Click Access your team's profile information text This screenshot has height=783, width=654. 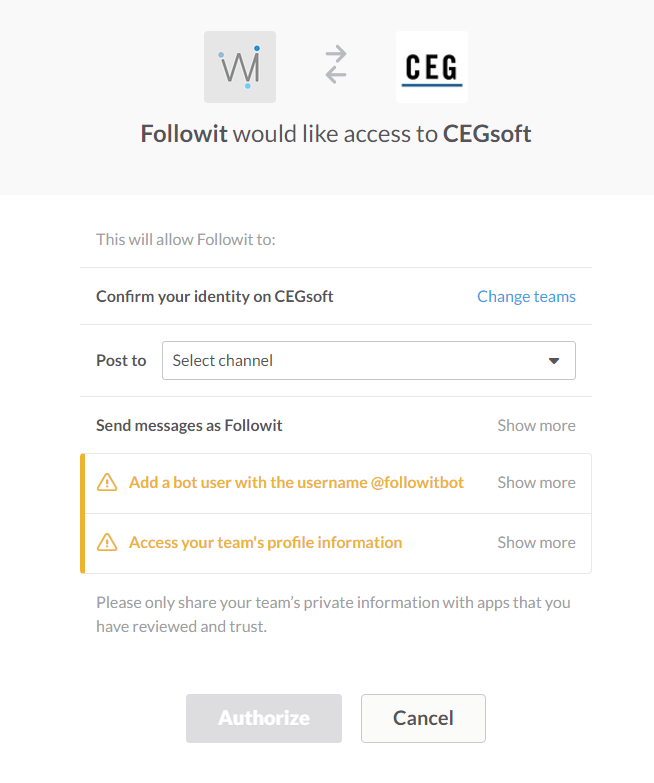click(x=265, y=542)
